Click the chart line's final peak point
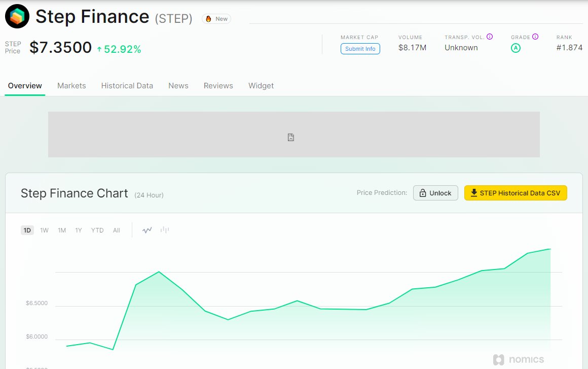 550,249
